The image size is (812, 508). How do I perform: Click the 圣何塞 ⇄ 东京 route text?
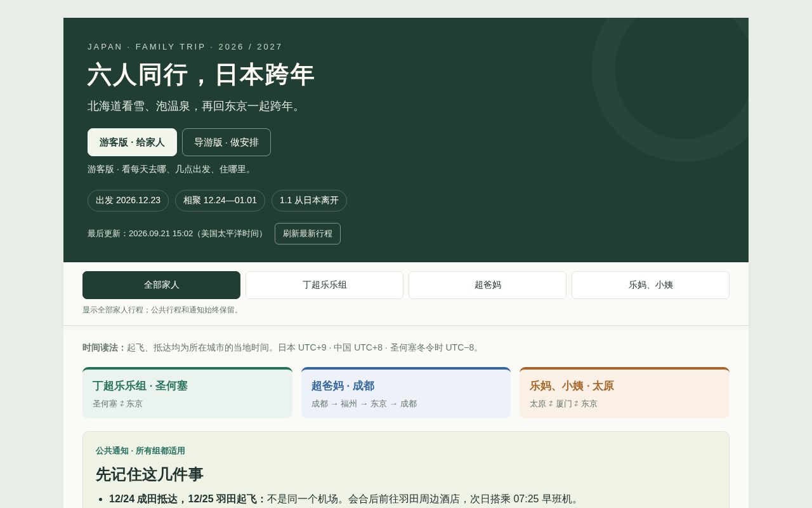(x=117, y=404)
